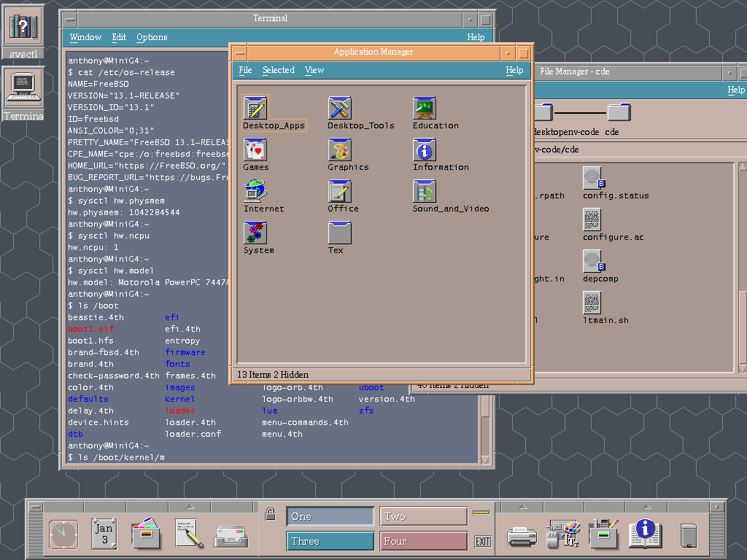Open the Graphics application group

pyautogui.click(x=340, y=149)
